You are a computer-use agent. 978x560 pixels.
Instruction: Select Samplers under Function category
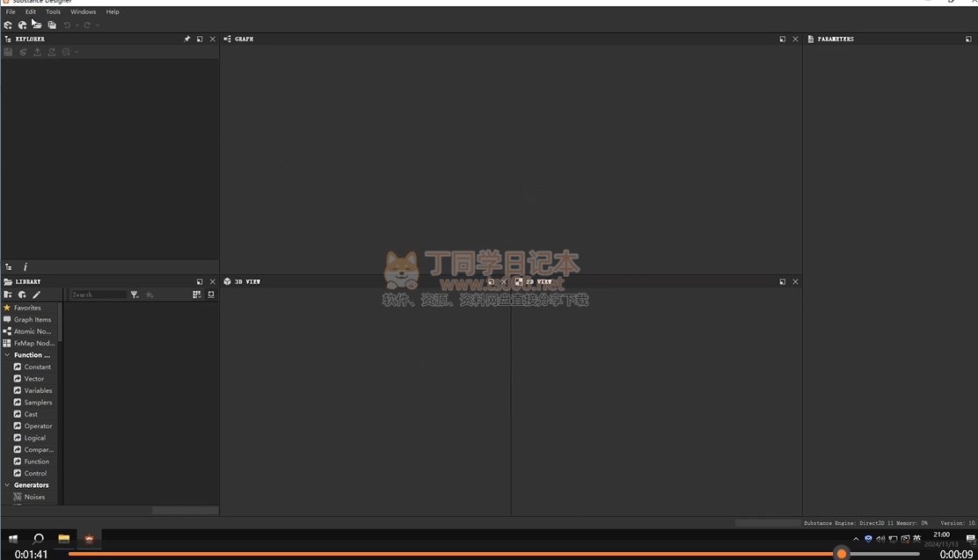click(34, 403)
